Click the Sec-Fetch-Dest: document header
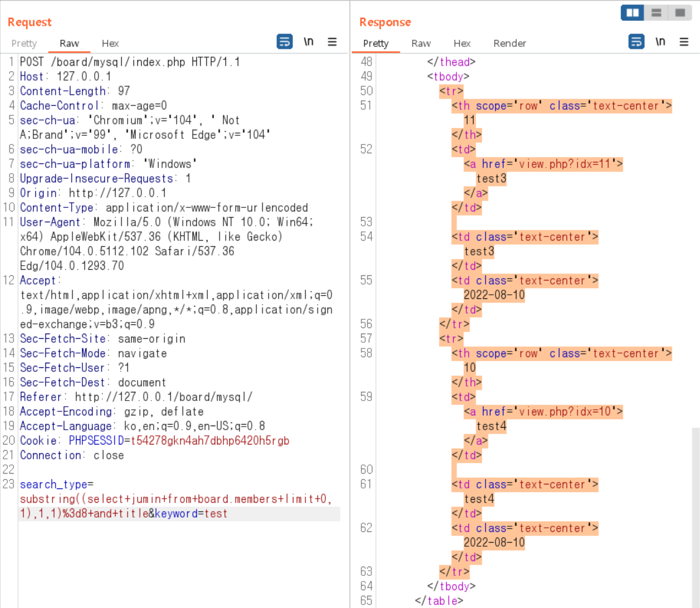700x608 pixels. [93, 383]
